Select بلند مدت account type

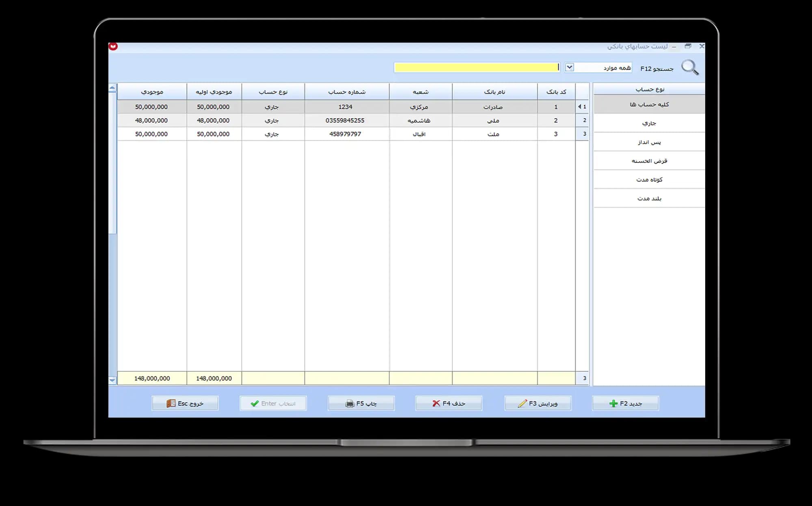[x=649, y=198]
